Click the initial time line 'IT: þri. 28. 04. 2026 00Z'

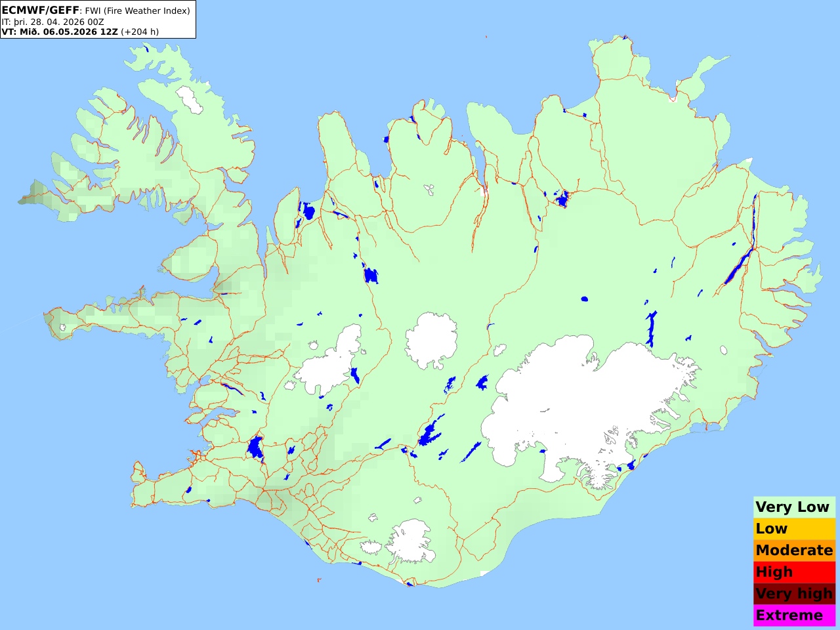pyautogui.click(x=53, y=22)
